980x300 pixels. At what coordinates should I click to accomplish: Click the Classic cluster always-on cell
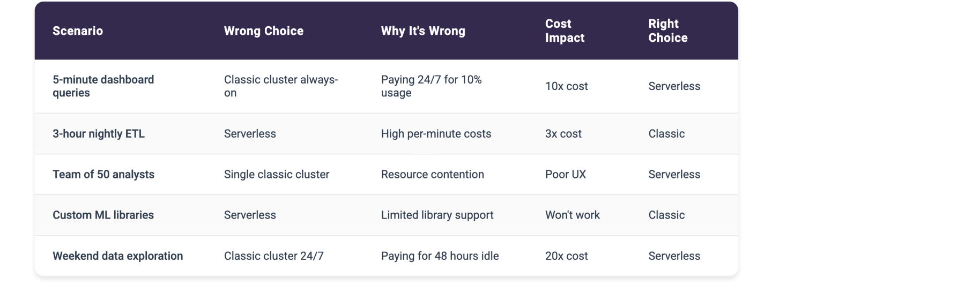(x=280, y=86)
